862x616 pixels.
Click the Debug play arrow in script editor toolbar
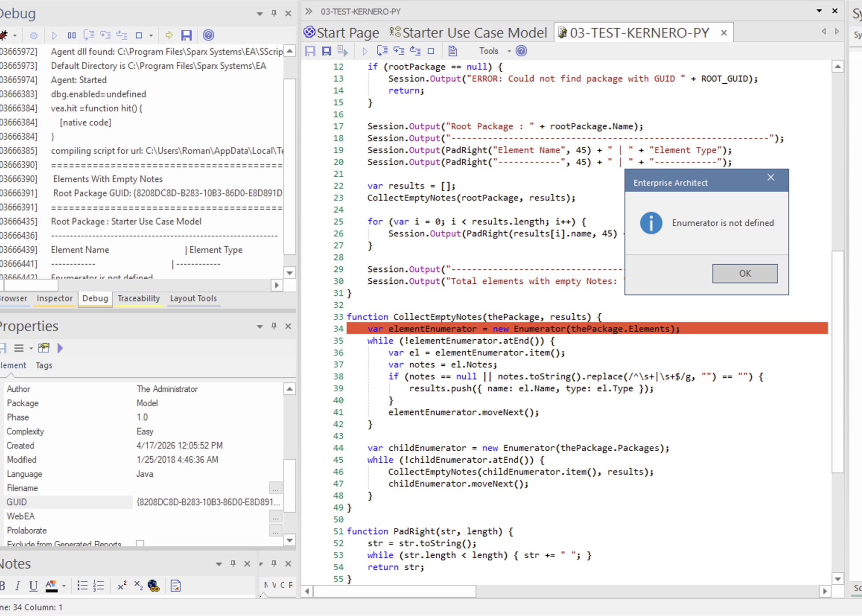364,51
